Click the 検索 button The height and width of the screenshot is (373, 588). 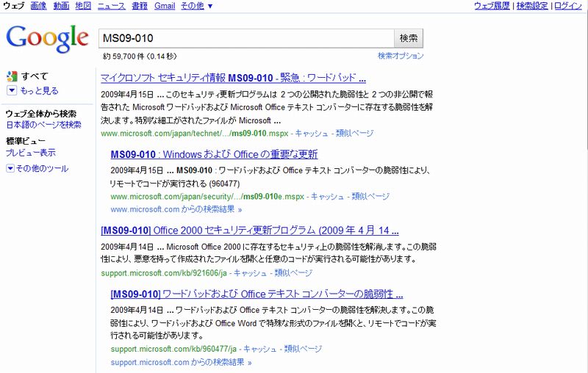[409, 38]
